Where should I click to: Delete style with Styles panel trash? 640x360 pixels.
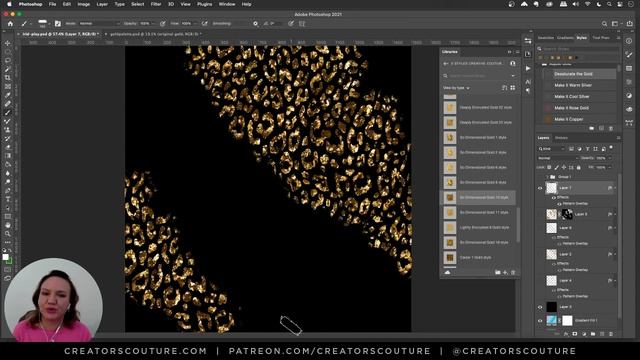click(611, 128)
